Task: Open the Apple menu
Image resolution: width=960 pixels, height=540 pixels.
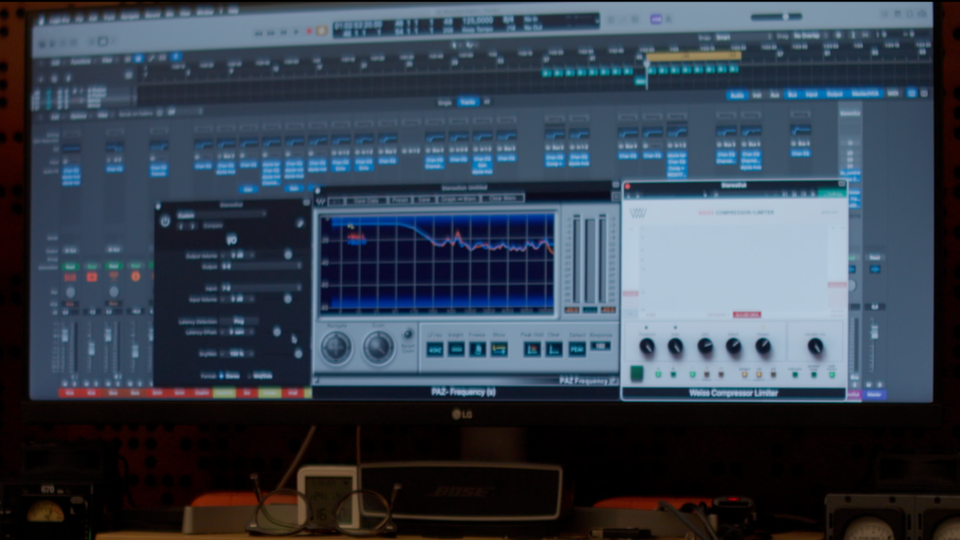Action: click(x=40, y=20)
